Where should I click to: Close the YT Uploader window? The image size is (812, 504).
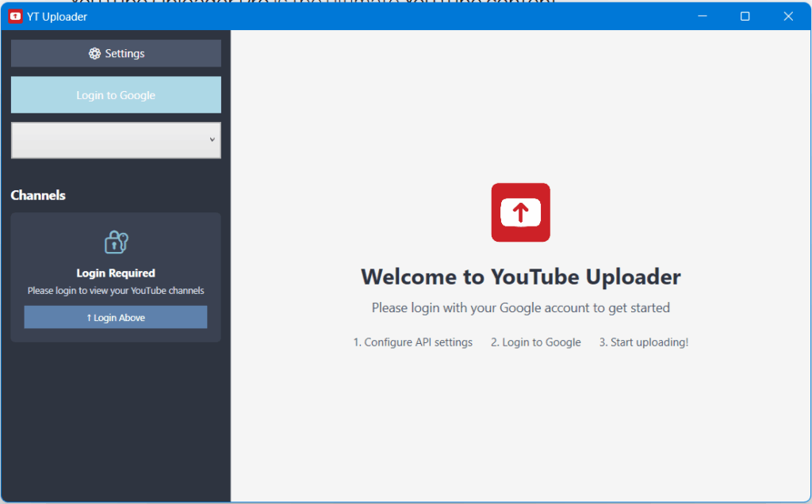(x=788, y=16)
